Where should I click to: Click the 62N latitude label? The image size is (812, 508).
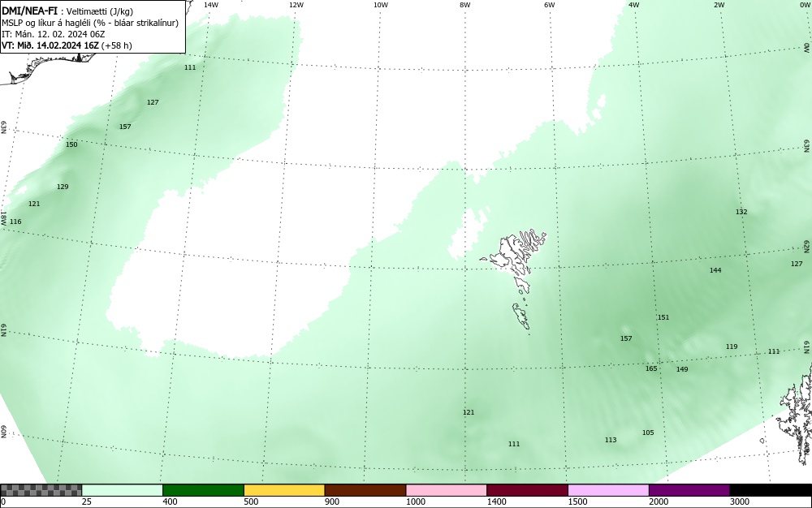point(807,246)
